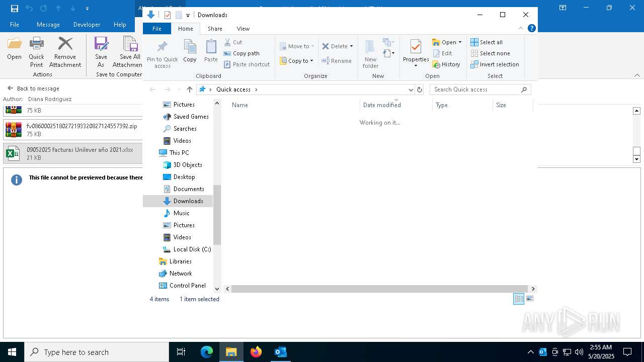
Task: Select Control Panel in navigation pane
Action: (x=182, y=286)
